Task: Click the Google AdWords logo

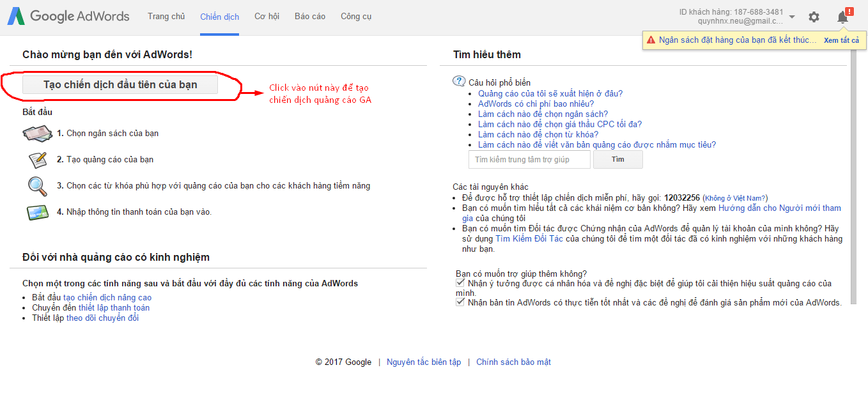Action: click(x=68, y=17)
